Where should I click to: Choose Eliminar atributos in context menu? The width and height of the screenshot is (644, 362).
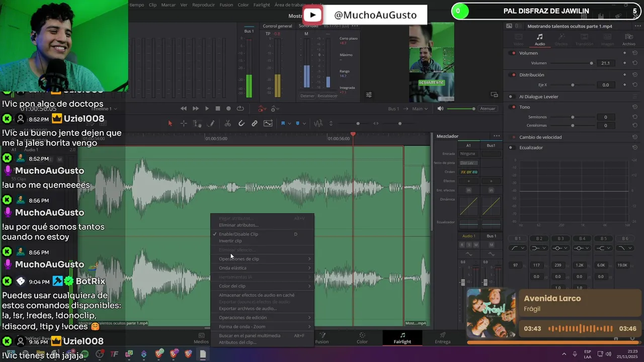(x=262, y=225)
